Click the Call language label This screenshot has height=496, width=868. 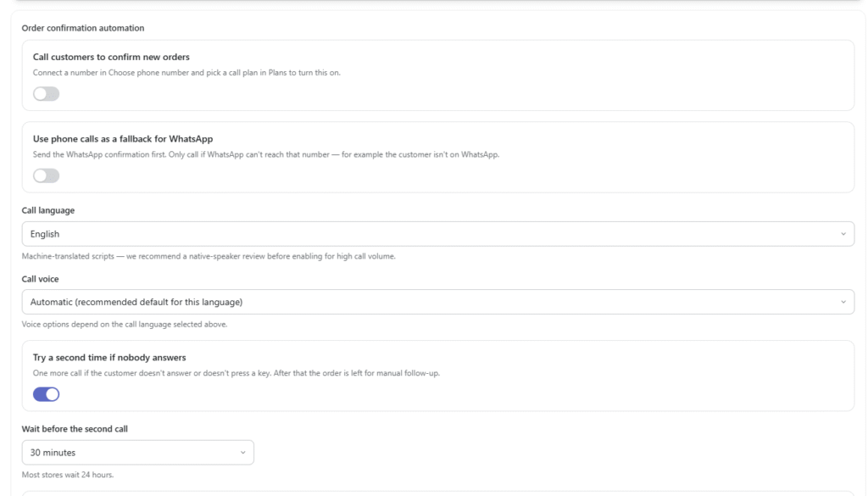(x=48, y=210)
